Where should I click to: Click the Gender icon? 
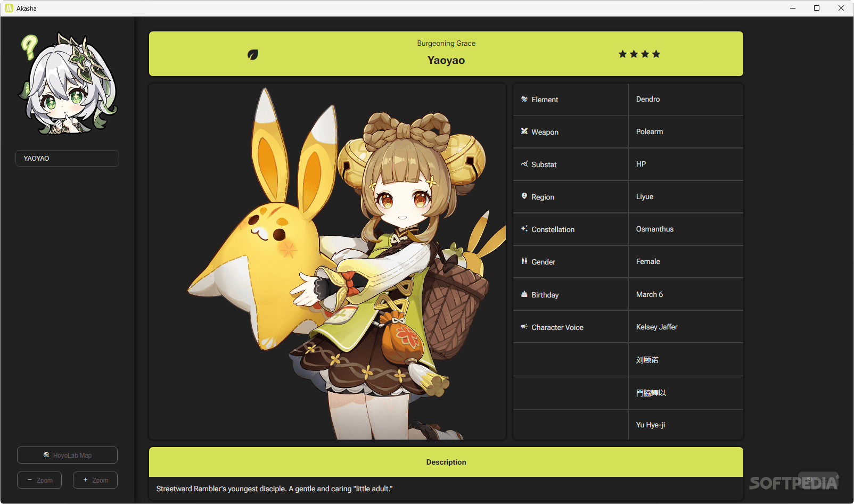click(524, 261)
